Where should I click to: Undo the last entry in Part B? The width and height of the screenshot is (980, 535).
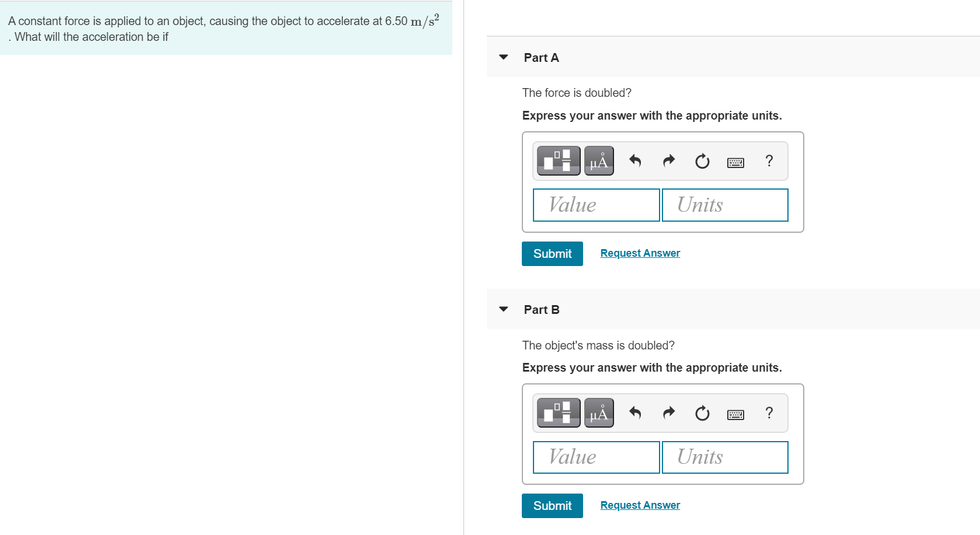point(635,413)
